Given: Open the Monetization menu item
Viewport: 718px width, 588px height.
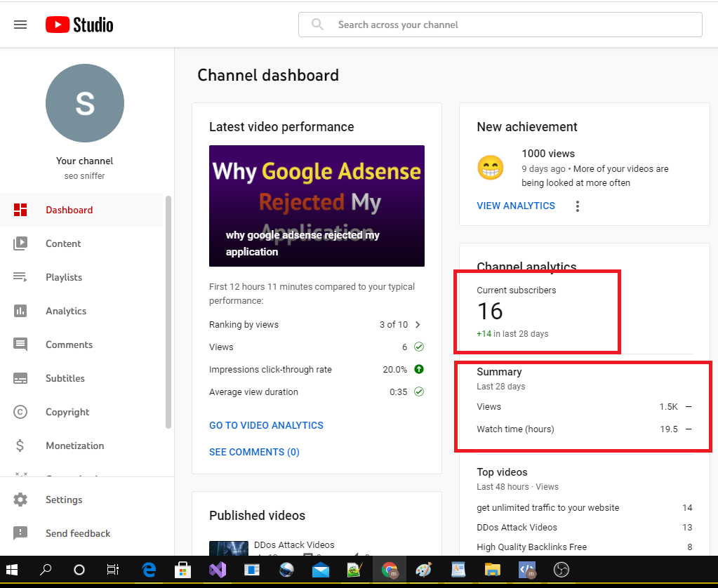Looking at the screenshot, I should point(81,446).
